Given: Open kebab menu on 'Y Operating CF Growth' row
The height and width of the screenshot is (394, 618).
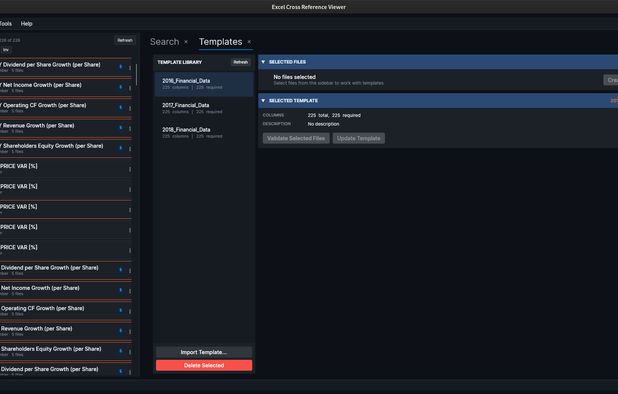Looking at the screenshot, I should [130, 108].
